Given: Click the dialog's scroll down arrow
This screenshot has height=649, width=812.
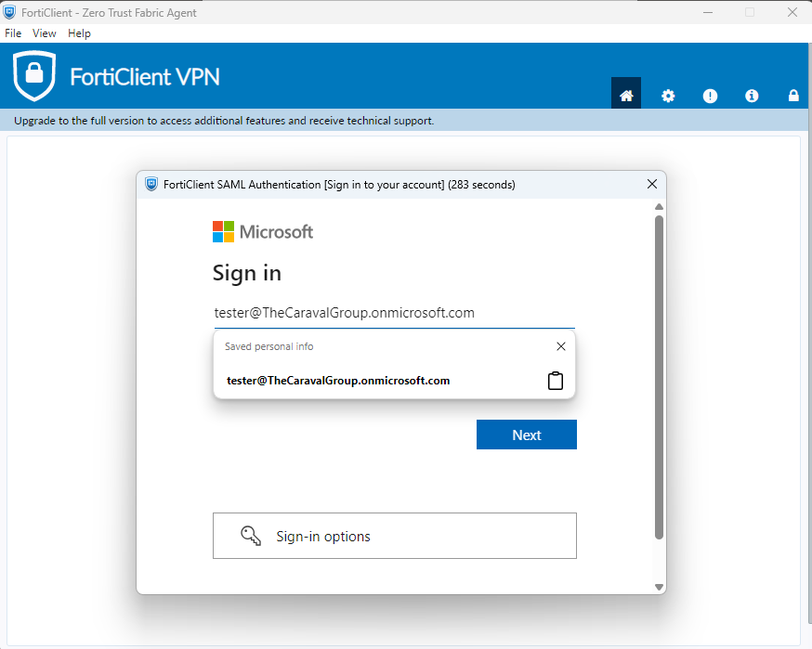Looking at the screenshot, I should (x=659, y=587).
